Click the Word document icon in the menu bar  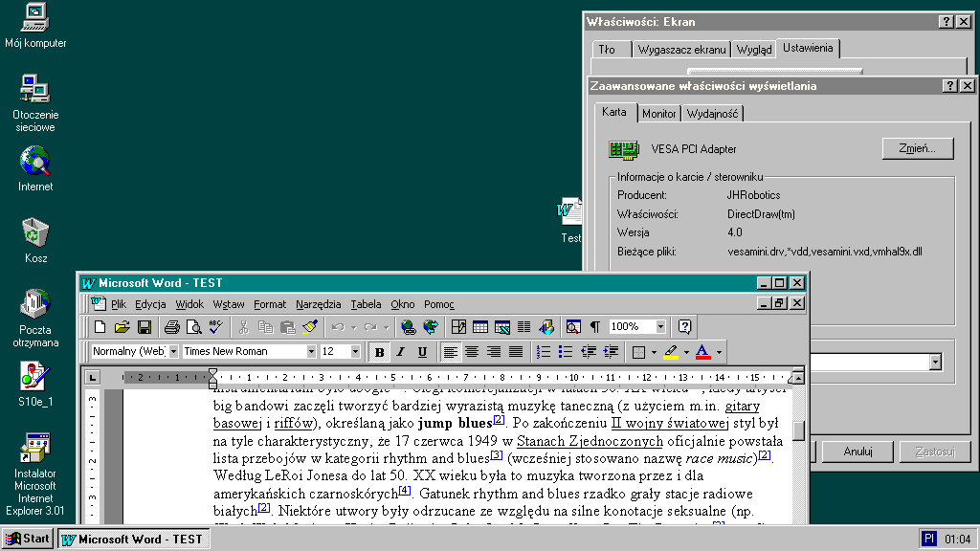tap(99, 303)
